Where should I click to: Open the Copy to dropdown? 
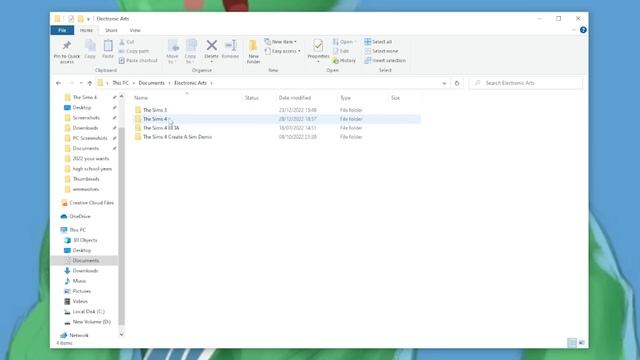click(190, 51)
